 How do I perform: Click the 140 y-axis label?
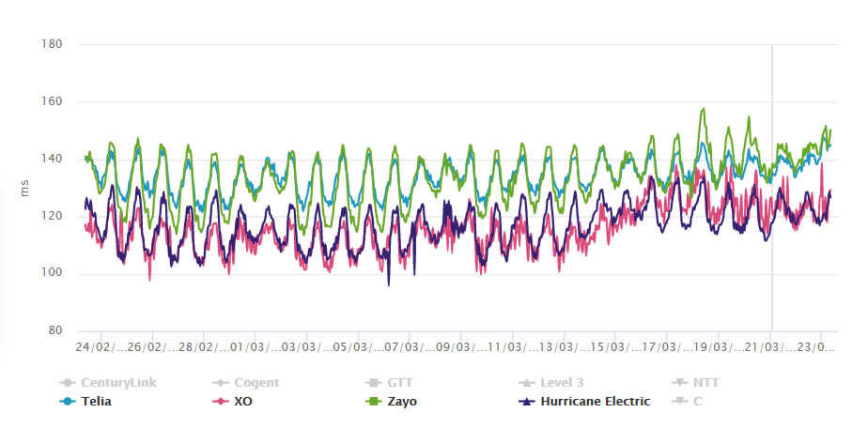pos(52,160)
